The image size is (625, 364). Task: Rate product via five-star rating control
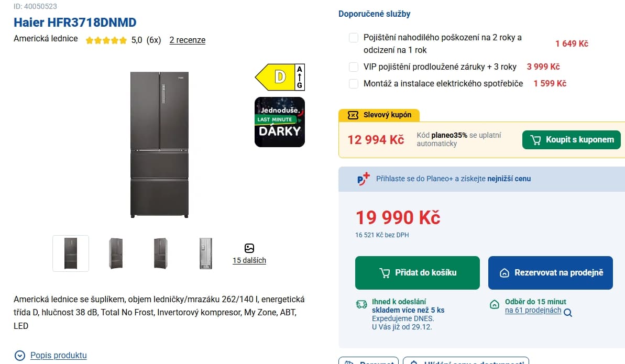106,40
